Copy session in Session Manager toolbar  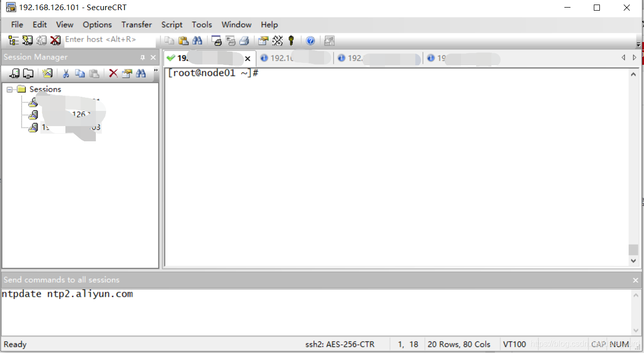(x=80, y=73)
